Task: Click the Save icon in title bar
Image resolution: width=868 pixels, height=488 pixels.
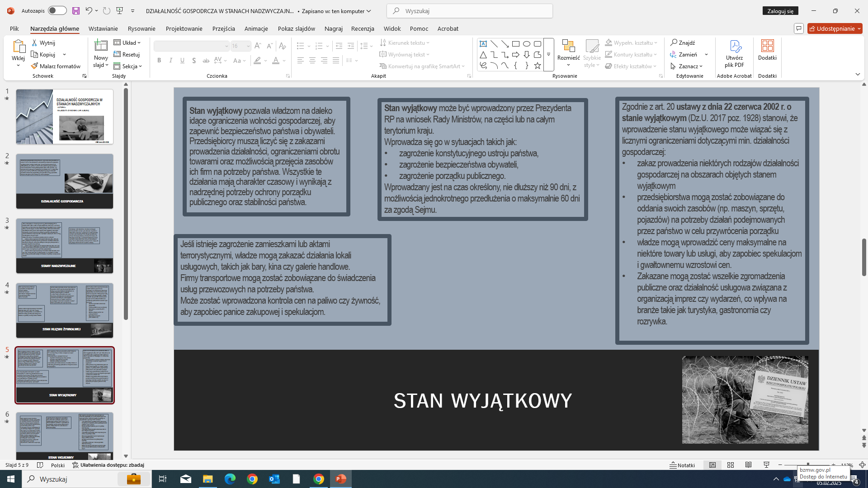Action: [76, 11]
